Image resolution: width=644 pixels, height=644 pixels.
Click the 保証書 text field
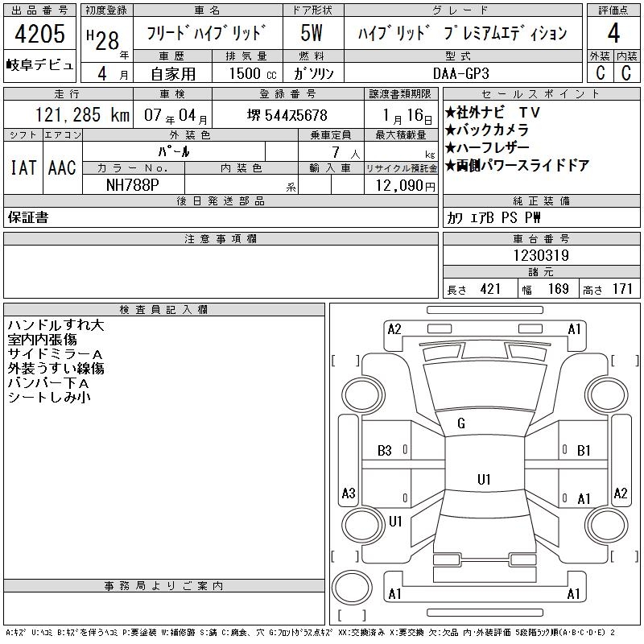click(28, 217)
